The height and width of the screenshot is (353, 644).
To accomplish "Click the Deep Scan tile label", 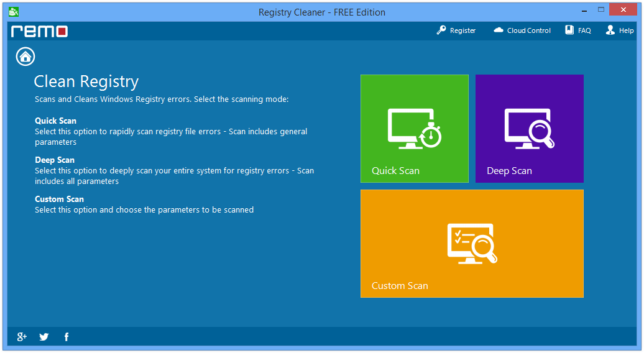I will [x=509, y=171].
